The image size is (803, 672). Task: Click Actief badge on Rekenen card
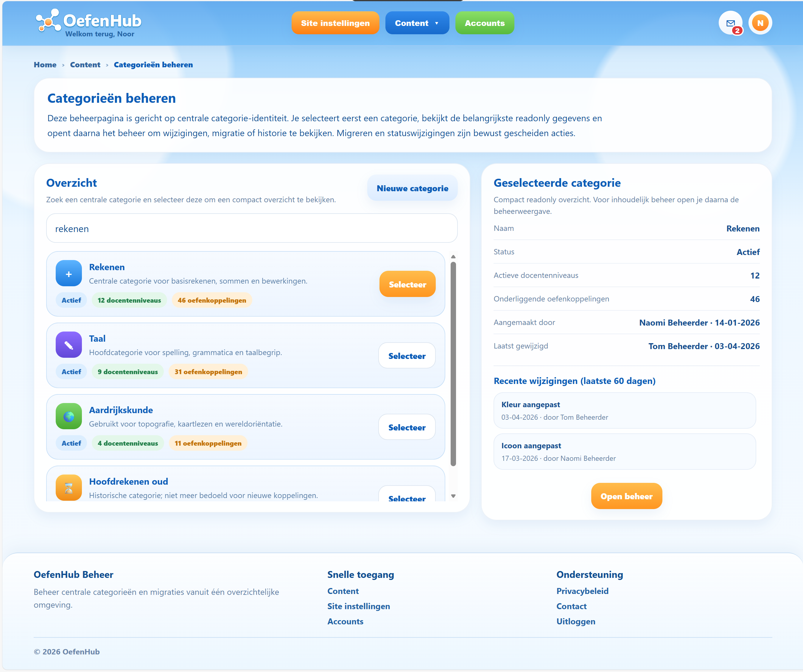pos(71,301)
